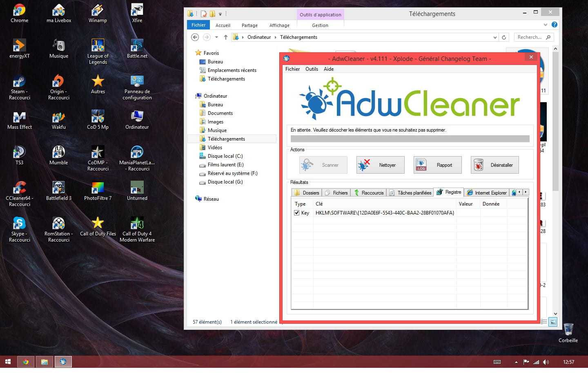This screenshot has width=588, height=385.
Task: Open the quick access toolbar dropdown
Action: click(220, 14)
